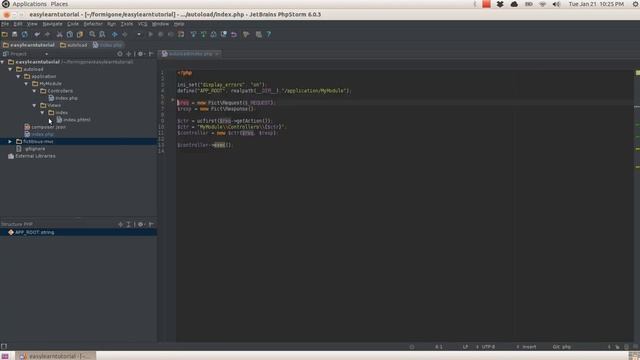Toggle tool window buttons in status bar
The width and height of the screenshot is (640, 360).
point(4,347)
